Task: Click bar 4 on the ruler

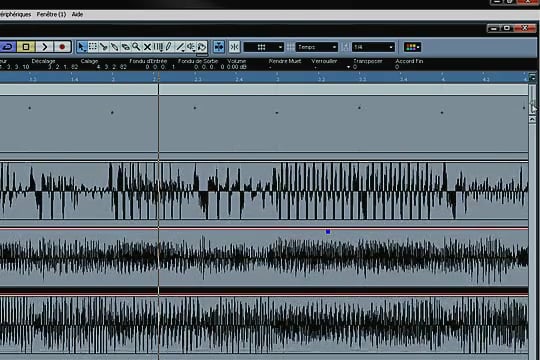Action: [x=443, y=79]
